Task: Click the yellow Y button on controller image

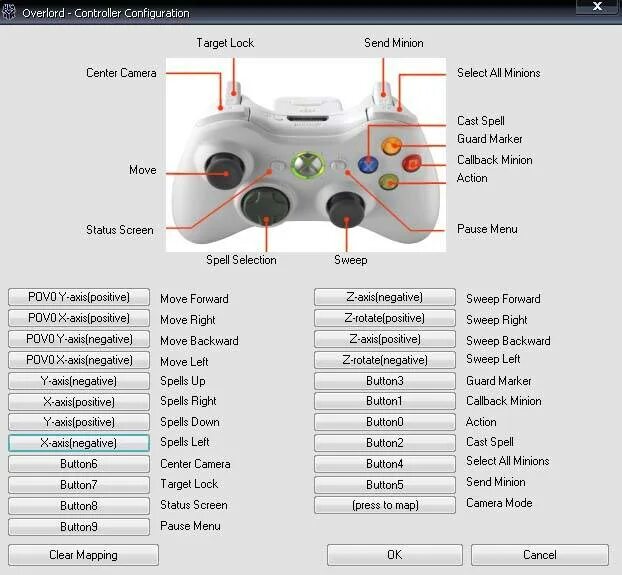Action: tap(392, 146)
